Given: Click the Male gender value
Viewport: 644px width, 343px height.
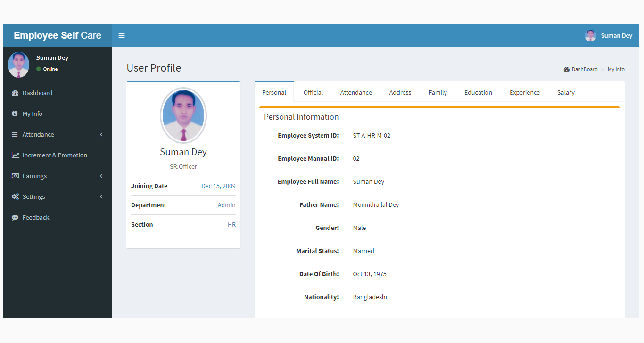Looking at the screenshot, I should point(359,228).
